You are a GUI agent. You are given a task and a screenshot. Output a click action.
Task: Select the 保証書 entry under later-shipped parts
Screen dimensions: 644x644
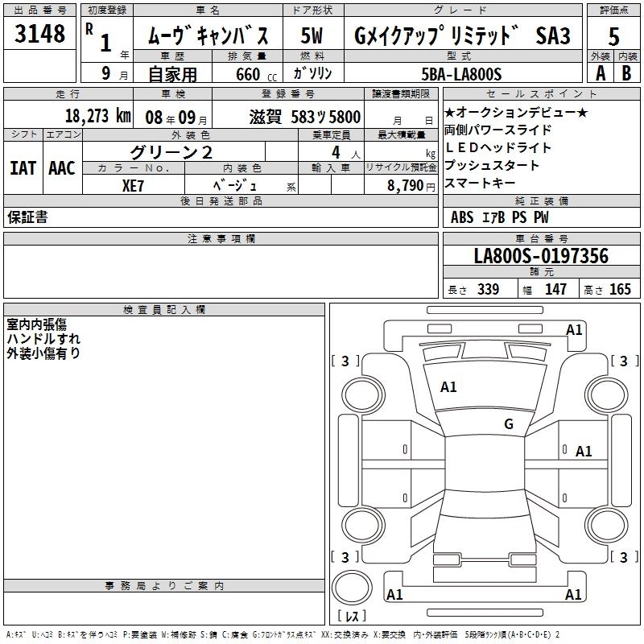pos(27,217)
